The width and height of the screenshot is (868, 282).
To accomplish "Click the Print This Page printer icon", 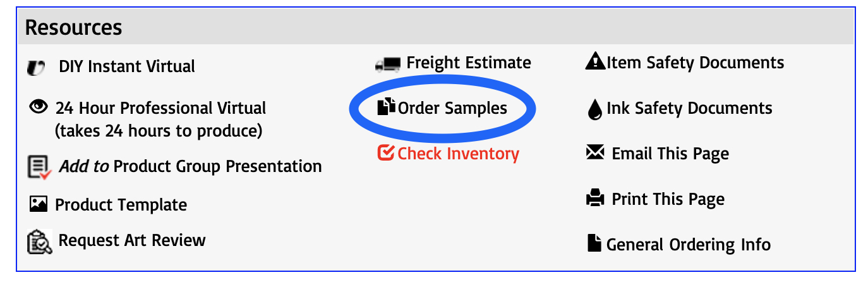I will (x=595, y=200).
